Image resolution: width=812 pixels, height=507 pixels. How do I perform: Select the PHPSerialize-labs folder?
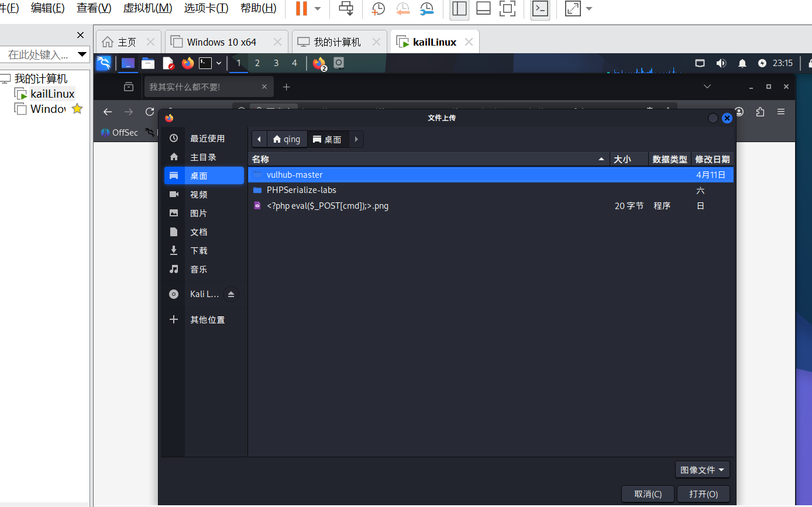click(491, 190)
